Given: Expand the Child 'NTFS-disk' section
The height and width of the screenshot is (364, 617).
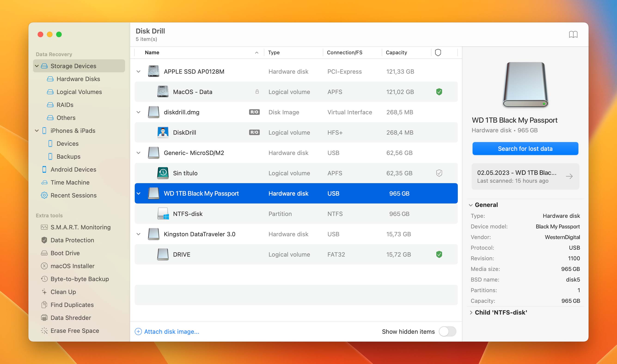Looking at the screenshot, I should pyautogui.click(x=471, y=312).
